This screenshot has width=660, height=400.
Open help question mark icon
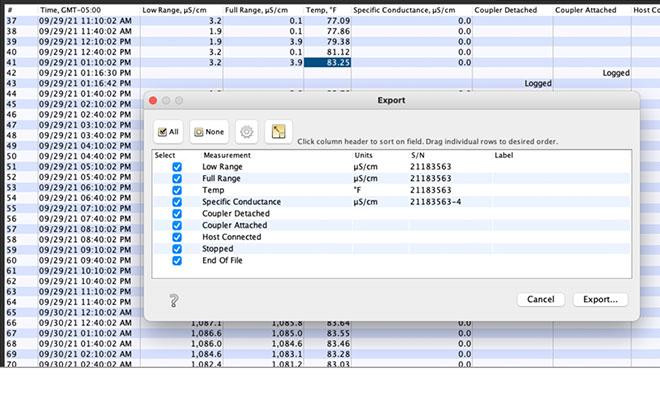(174, 300)
